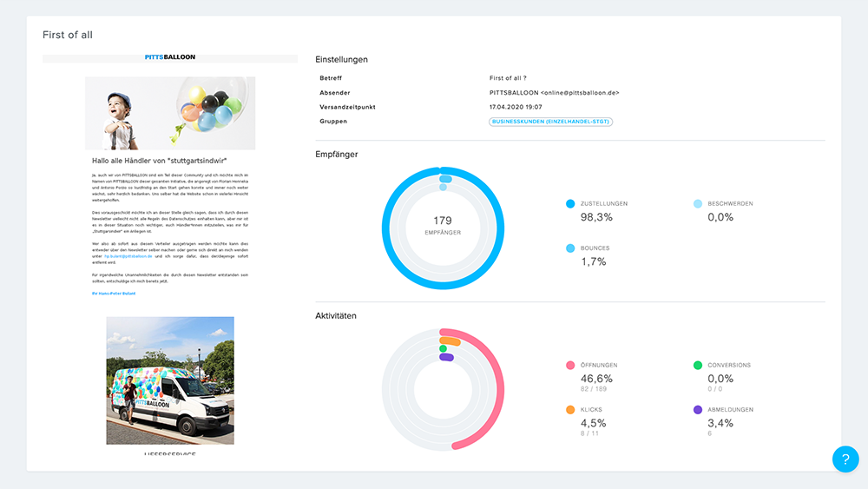
Task: Click the blue Zustellungen ring in chart
Action: coord(387,226)
